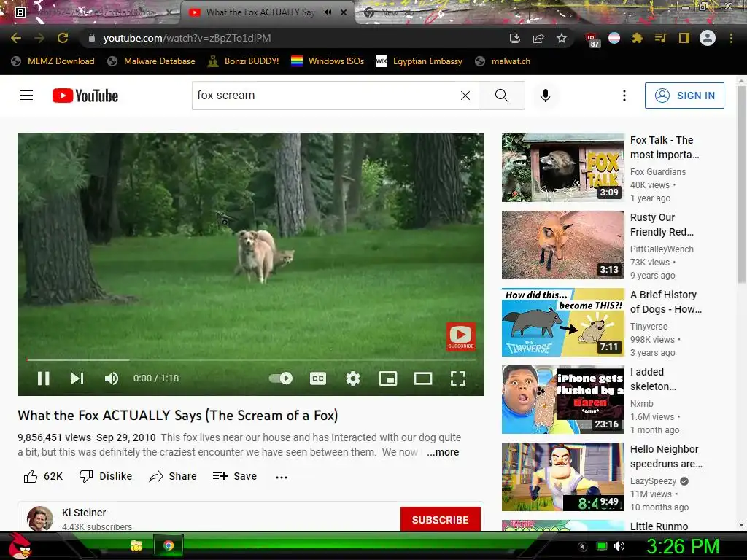Click the Dislike button
The image size is (747, 560).
106,476
